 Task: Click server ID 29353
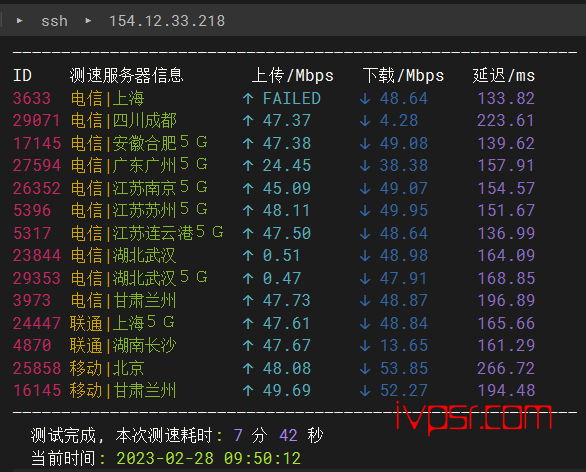[37, 278]
